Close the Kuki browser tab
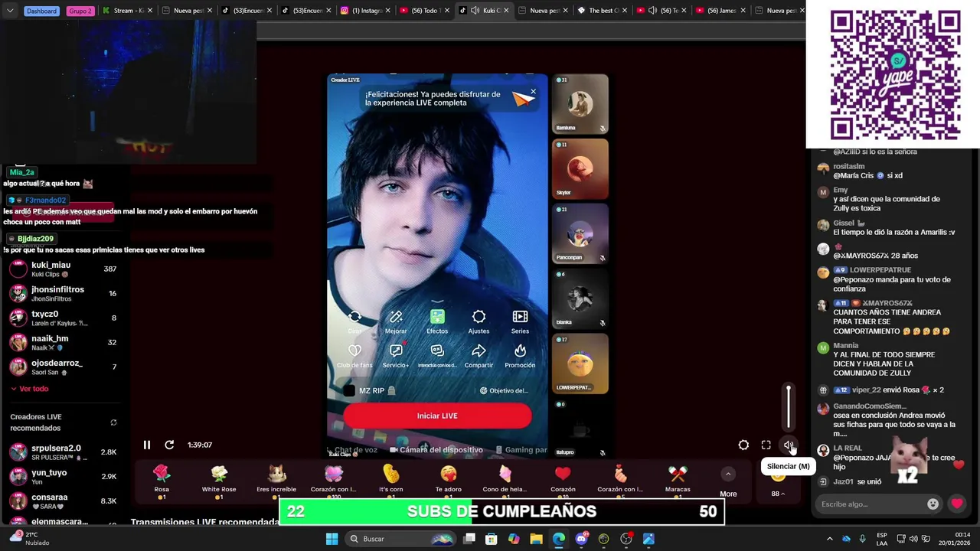 coord(506,11)
